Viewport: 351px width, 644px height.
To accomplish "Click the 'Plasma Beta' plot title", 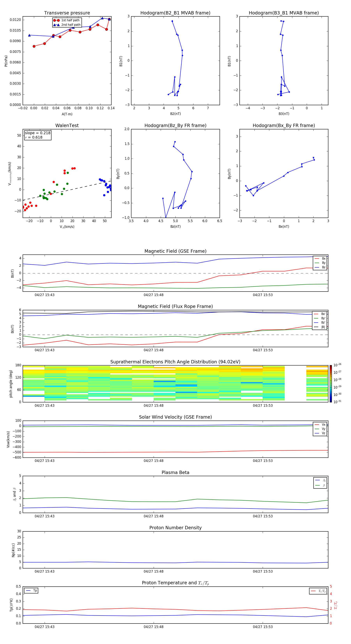I will click(x=175, y=473).
